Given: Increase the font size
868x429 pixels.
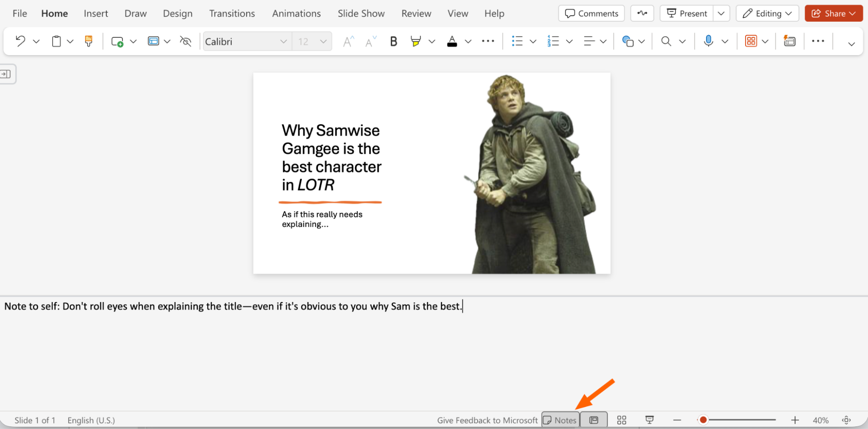Looking at the screenshot, I should (348, 41).
